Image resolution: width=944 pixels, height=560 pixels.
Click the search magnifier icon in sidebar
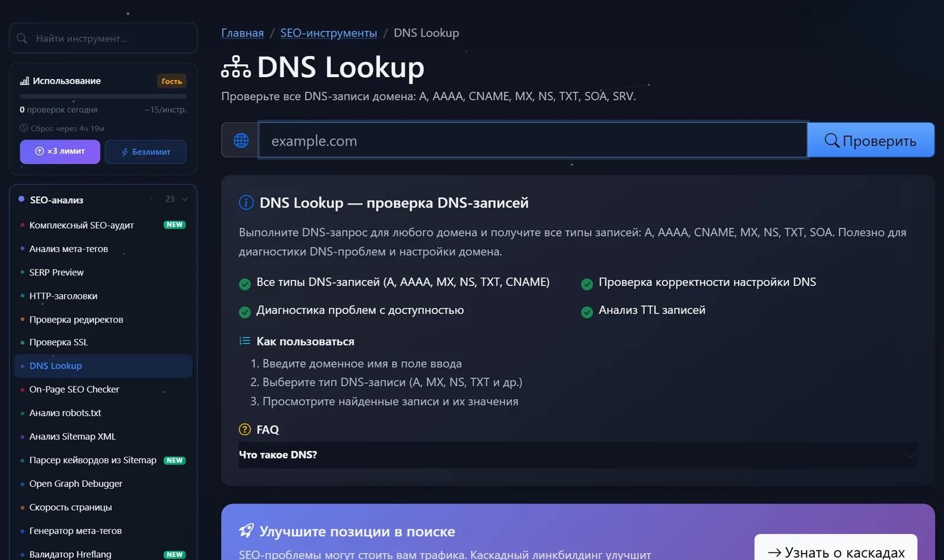[x=22, y=38]
